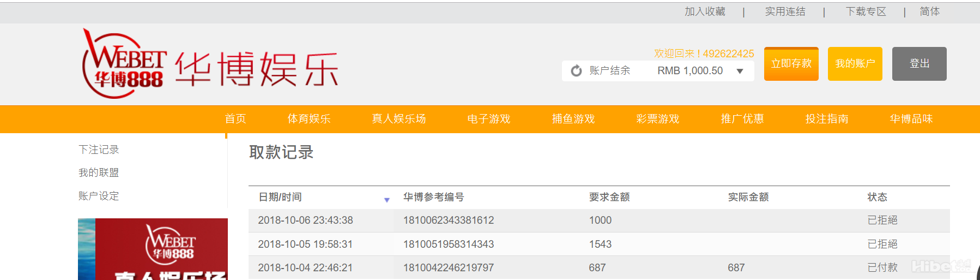This screenshot has height=280, width=980.
Task: Select 账户设定 in the sidebar
Action: click(99, 196)
